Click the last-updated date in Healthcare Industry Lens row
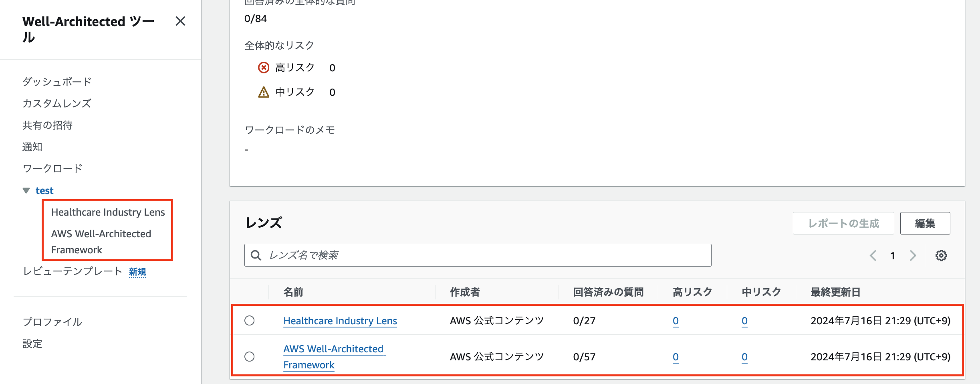 [881, 321]
